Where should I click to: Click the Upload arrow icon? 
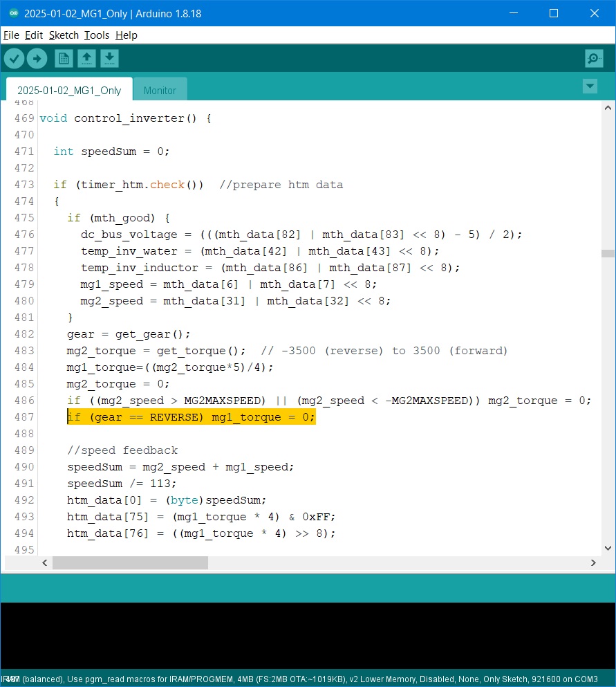click(x=37, y=59)
